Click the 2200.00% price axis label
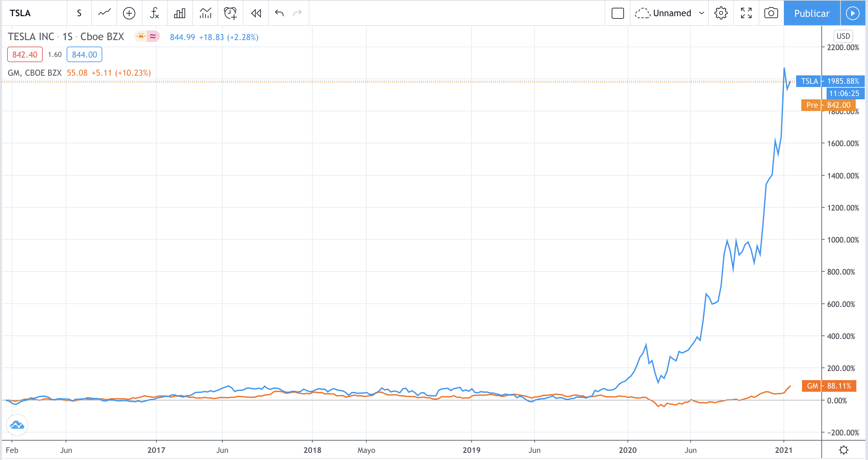The width and height of the screenshot is (868, 460). coord(843,48)
